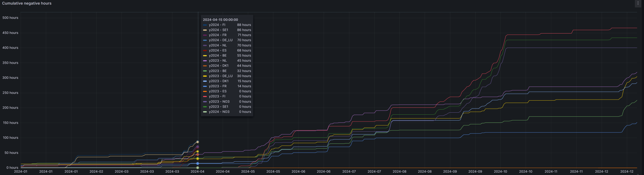Click the '88 hours' value in tooltip
The height and width of the screenshot is (175, 644).
(x=244, y=25)
